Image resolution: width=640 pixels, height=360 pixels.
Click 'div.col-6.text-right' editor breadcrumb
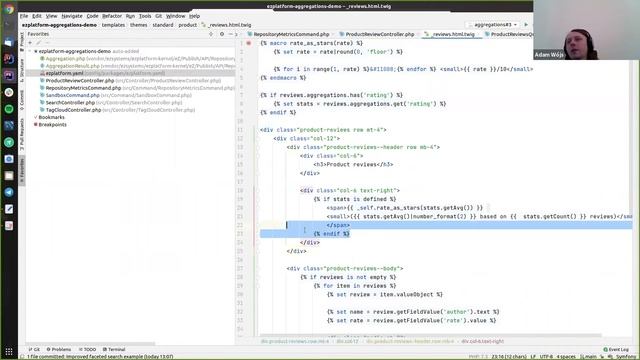click(482, 341)
